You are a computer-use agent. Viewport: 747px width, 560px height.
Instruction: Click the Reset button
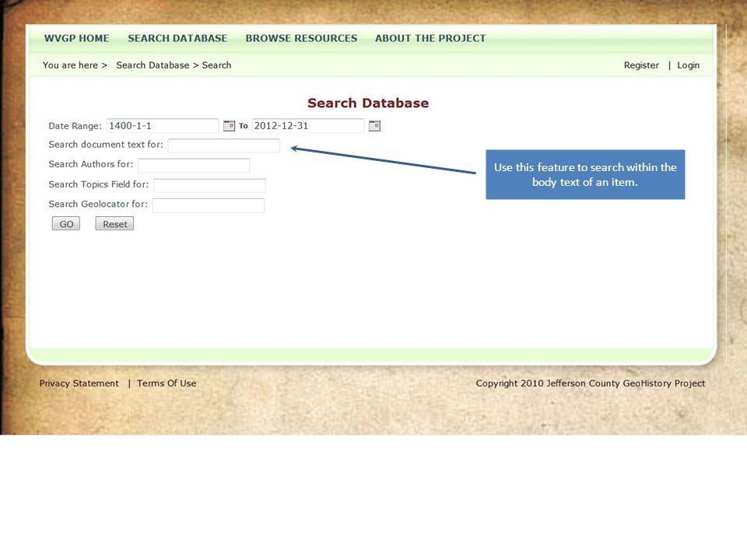tap(115, 224)
